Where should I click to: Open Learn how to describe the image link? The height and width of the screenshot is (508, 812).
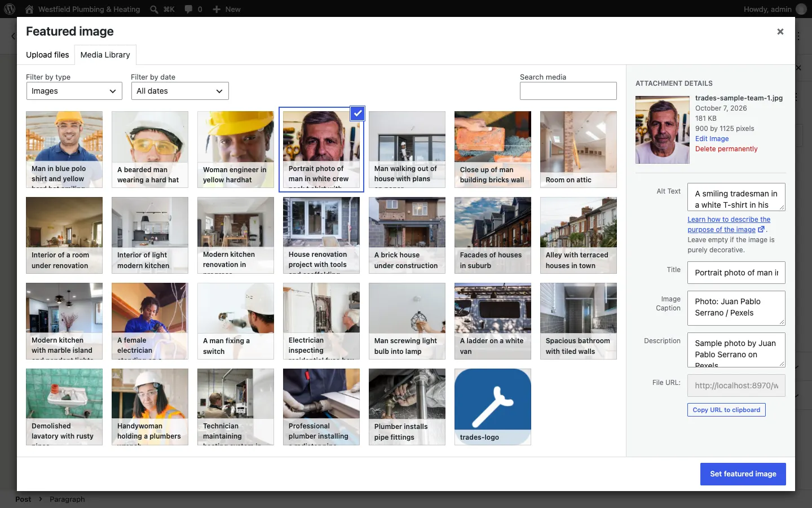729,225
